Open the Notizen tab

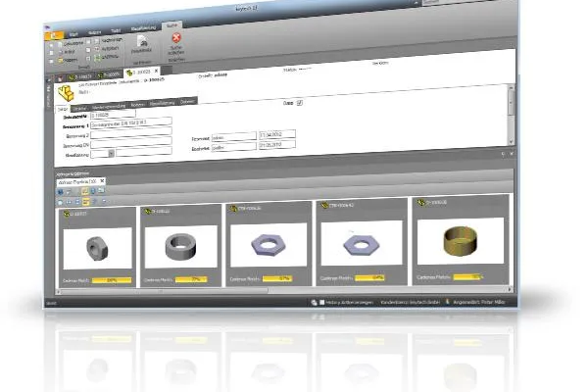click(137, 105)
